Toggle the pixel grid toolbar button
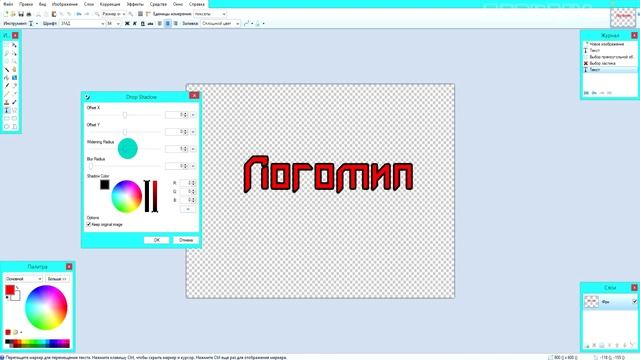 coord(140,14)
